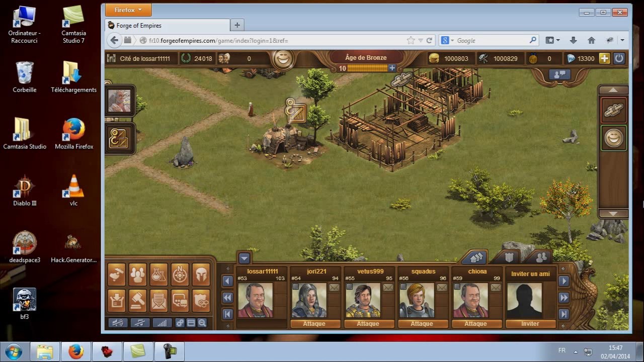
Task: Tick the checkbox on jori221's portrait
Action: click(296, 287)
